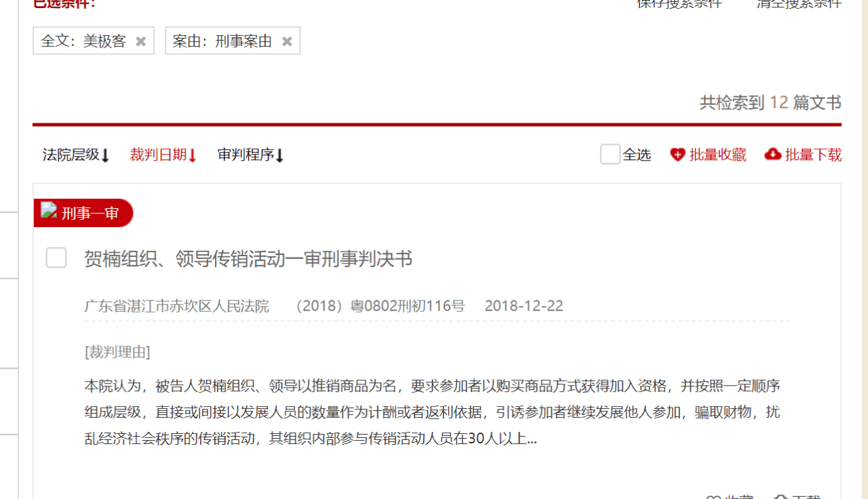The height and width of the screenshot is (499, 868).
Task: Sort results by 裁判日期
Action: 158,155
